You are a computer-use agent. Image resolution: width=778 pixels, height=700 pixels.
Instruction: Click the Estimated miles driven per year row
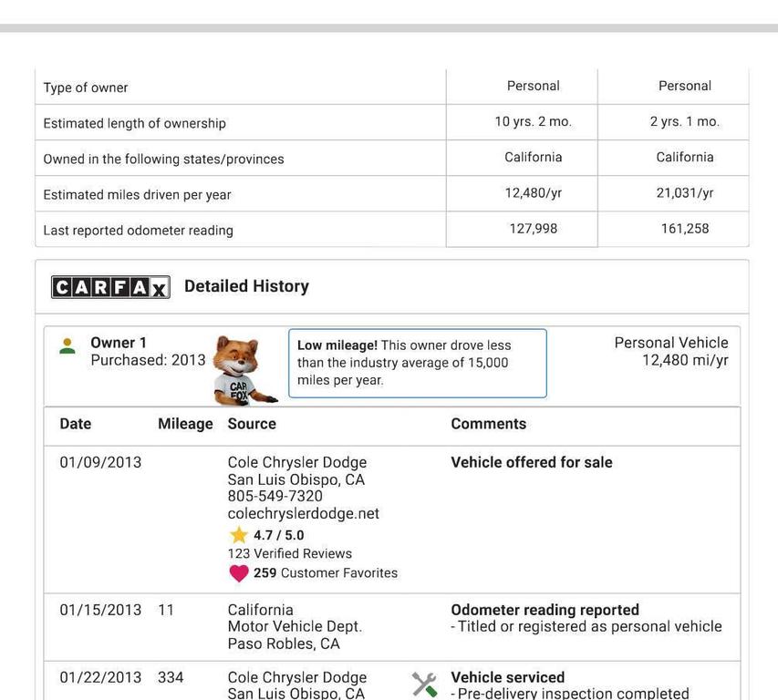tap(137, 194)
